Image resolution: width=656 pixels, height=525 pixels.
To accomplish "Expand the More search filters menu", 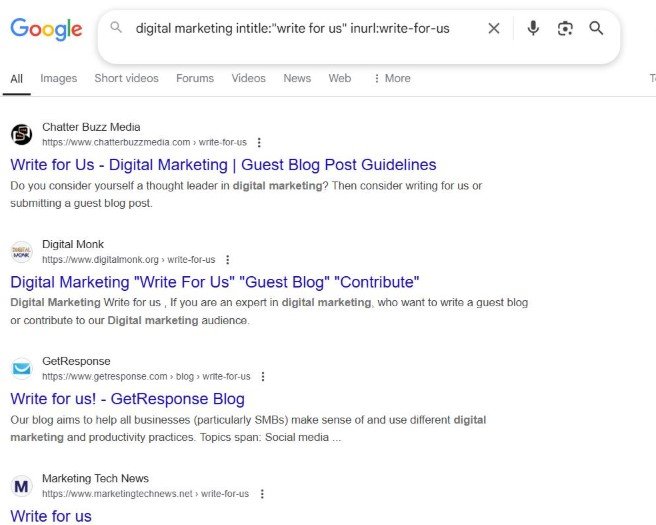I will tap(392, 78).
